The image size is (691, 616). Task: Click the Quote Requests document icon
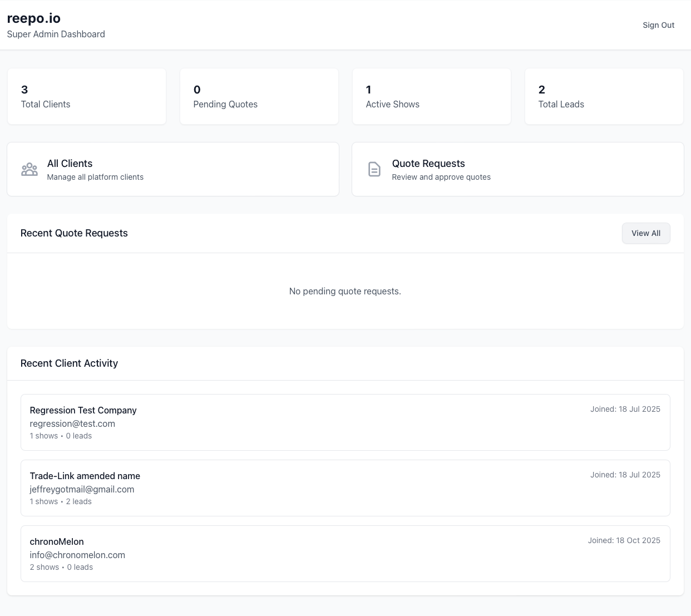[x=374, y=169]
